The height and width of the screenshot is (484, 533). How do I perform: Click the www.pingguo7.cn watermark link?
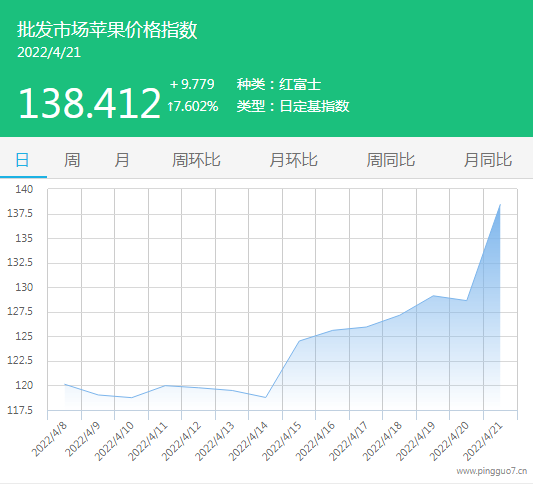point(492,471)
